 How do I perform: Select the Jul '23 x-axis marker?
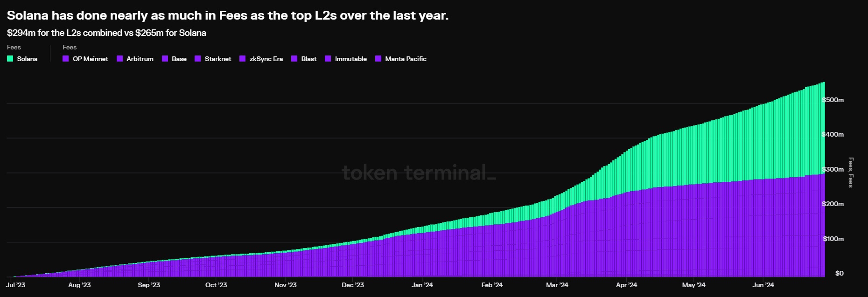point(15,285)
